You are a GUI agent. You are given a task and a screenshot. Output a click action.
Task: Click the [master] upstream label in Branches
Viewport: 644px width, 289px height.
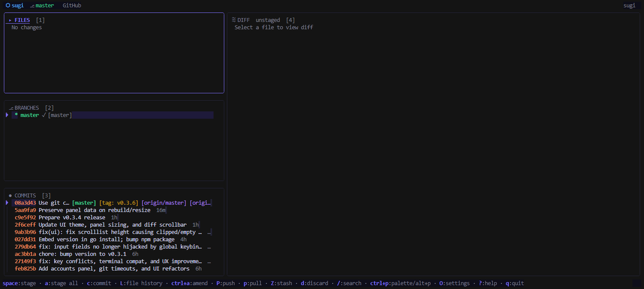click(x=60, y=115)
